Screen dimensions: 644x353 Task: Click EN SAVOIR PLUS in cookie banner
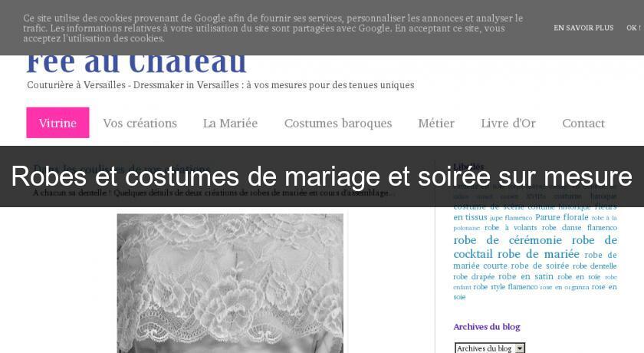click(583, 28)
